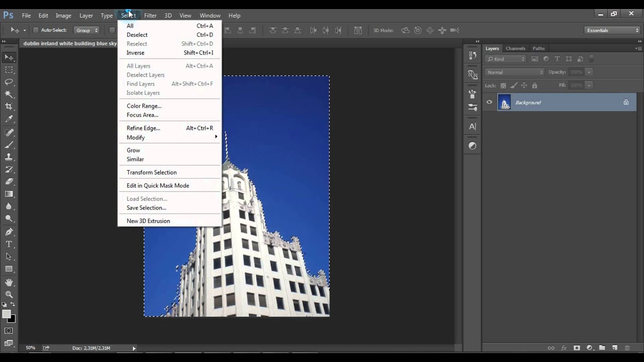Select the Dodge tool
This screenshot has width=644, height=362.
[x=9, y=218]
